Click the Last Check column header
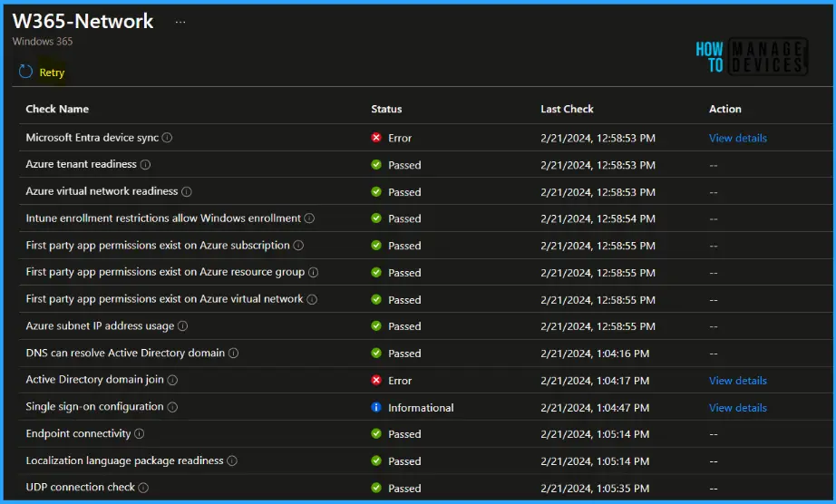Screen dimensions: 836x504 pyautogui.click(x=567, y=109)
